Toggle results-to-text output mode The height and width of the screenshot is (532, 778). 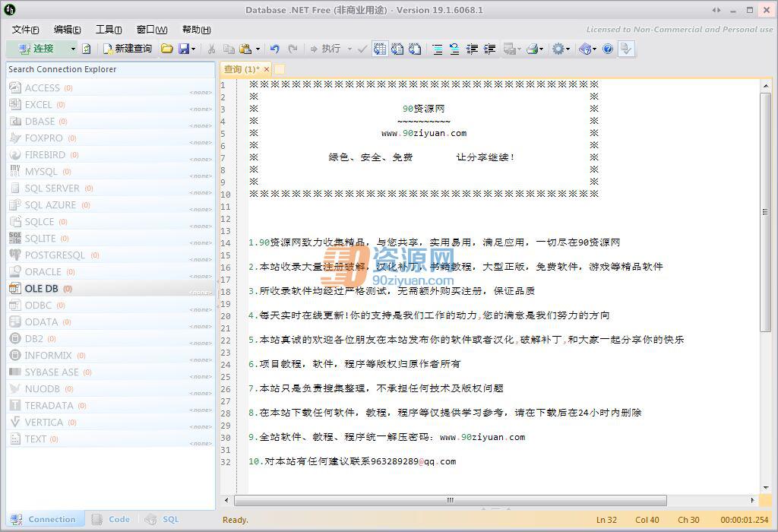pyautogui.click(x=397, y=49)
